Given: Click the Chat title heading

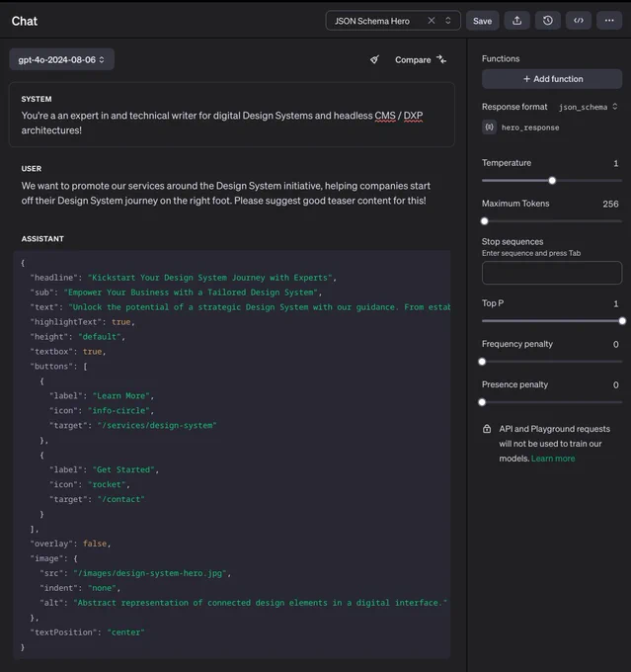Looking at the screenshot, I should click(25, 21).
